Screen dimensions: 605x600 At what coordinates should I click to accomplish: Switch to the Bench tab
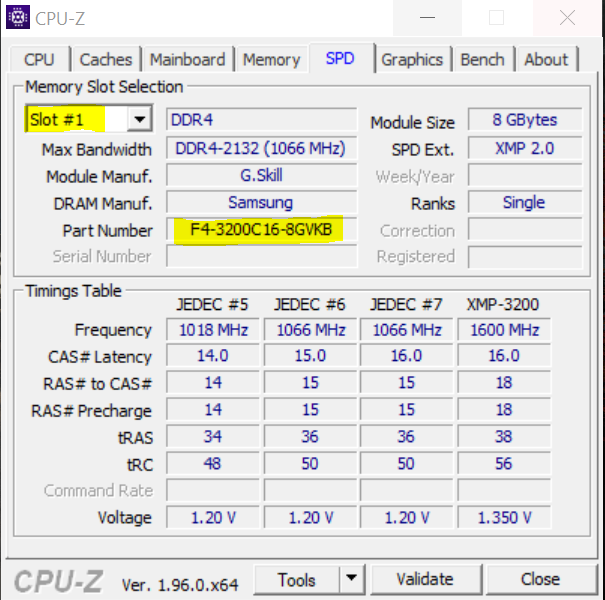(482, 59)
